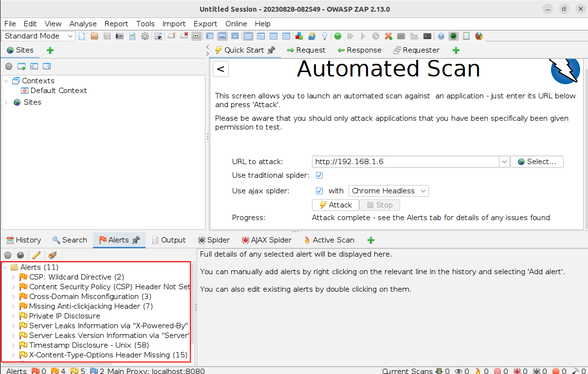Click the tab-with-red-X toolbar icon
588x374 pixels.
[x=184, y=36]
